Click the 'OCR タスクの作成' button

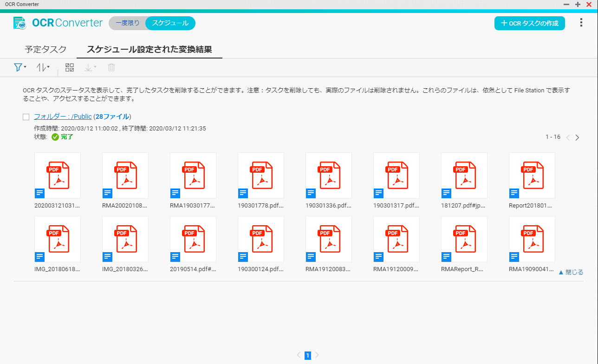tap(529, 23)
